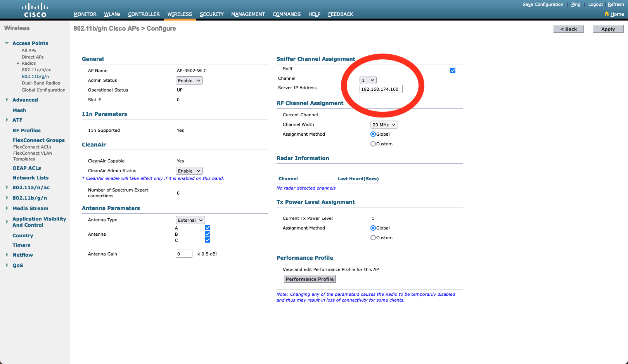This screenshot has height=364, width=628.
Task: Expand the sidebar 802.11a/n/ac section arrow
Action: point(7,187)
